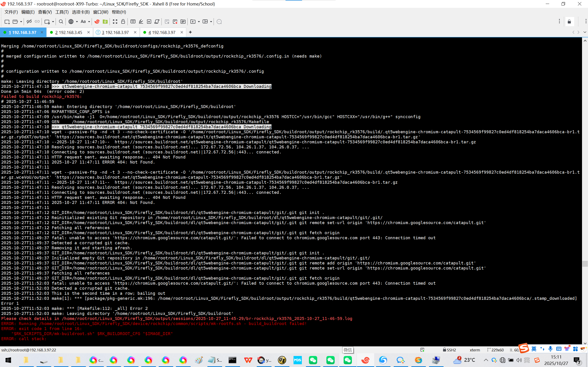Expand the layout panes dropdown arrow

click(211, 22)
